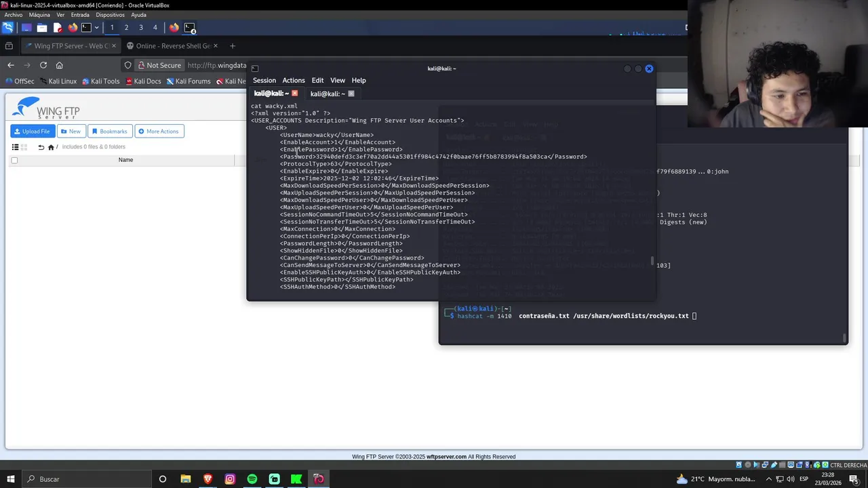Viewport: 868px width, 488px height.
Task: Click the browser URL address field
Action: click(x=217, y=66)
